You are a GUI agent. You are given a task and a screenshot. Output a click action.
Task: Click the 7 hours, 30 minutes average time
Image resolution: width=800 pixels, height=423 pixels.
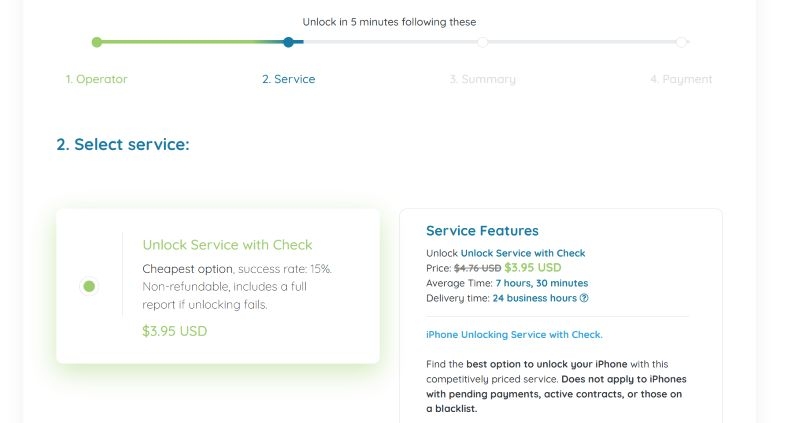click(x=541, y=283)
